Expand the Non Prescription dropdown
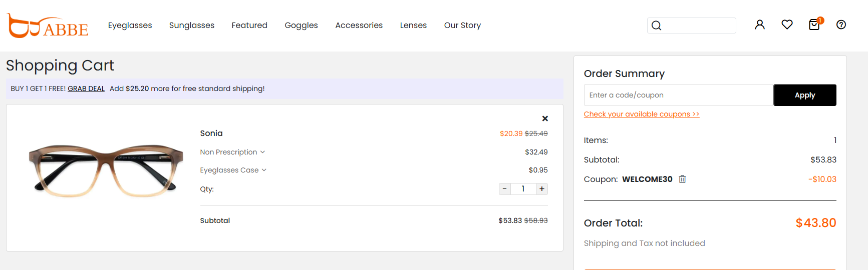The height and width of the screenshot is (270, 868). (232, 152)
